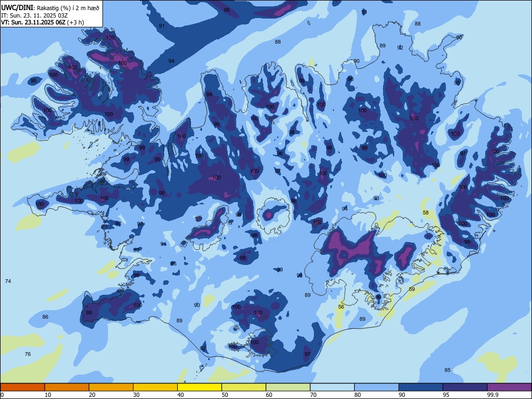Select the golden 30–40 legend swatch
This screenshot has height=399, width=532.
pos(155,387)
